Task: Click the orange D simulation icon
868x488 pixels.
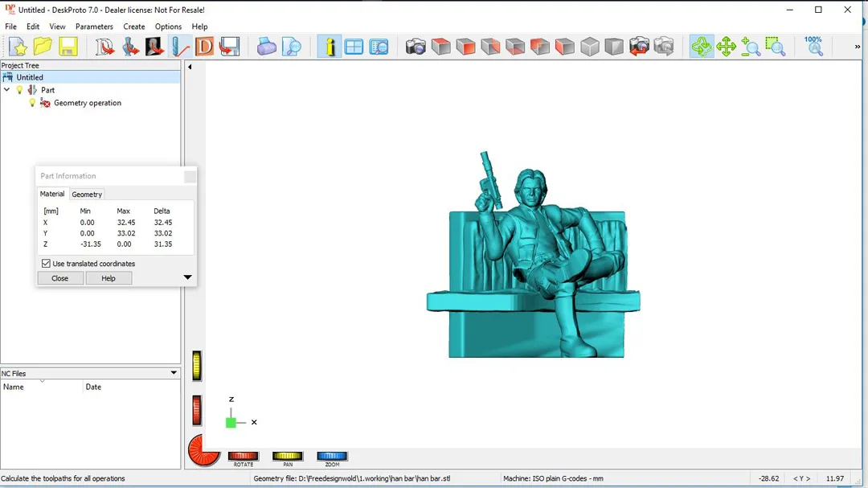Action: click(204, 47)
